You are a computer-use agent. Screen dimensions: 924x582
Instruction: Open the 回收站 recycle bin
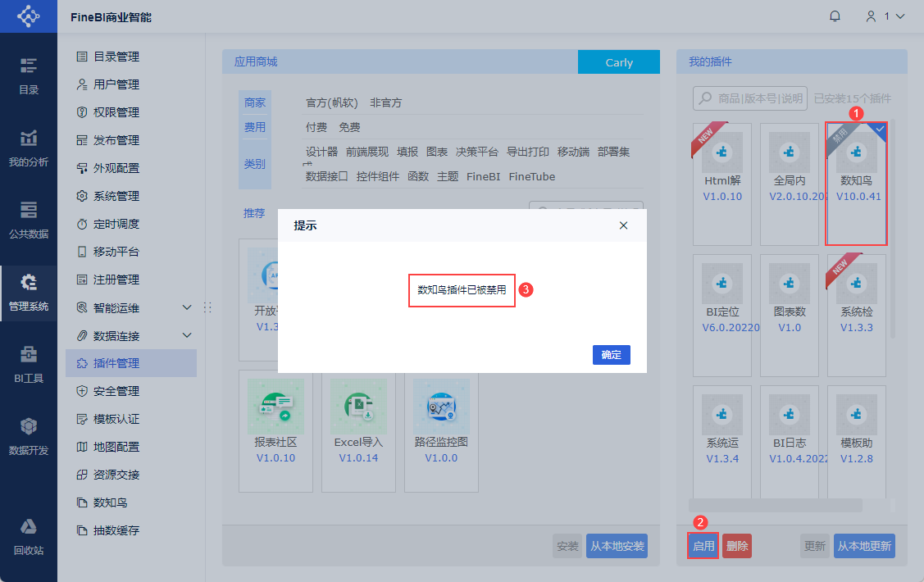pyautogui.click(x=28, y=537)
